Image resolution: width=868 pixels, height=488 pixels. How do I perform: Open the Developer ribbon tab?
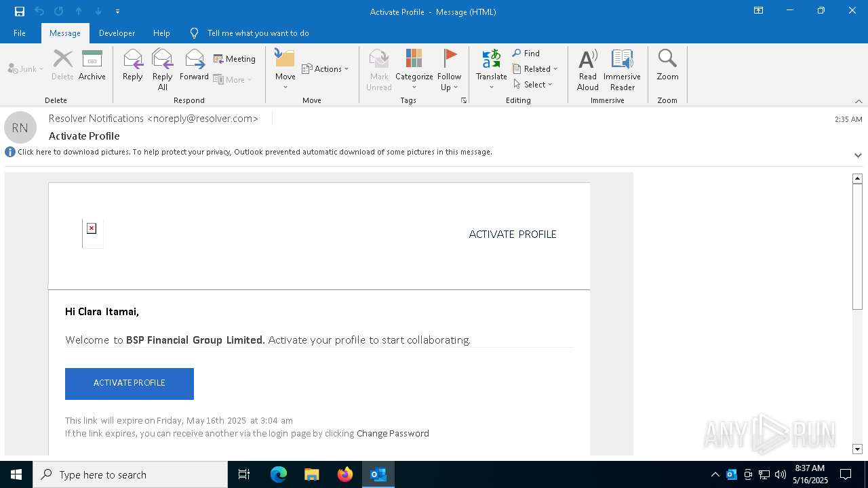tap(117, 33)
